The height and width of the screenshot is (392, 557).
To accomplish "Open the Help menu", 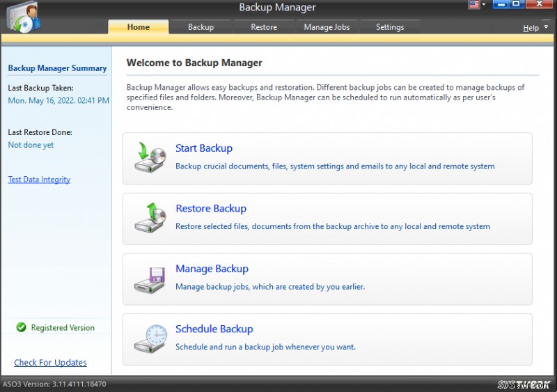I will [x=531, y=28].
